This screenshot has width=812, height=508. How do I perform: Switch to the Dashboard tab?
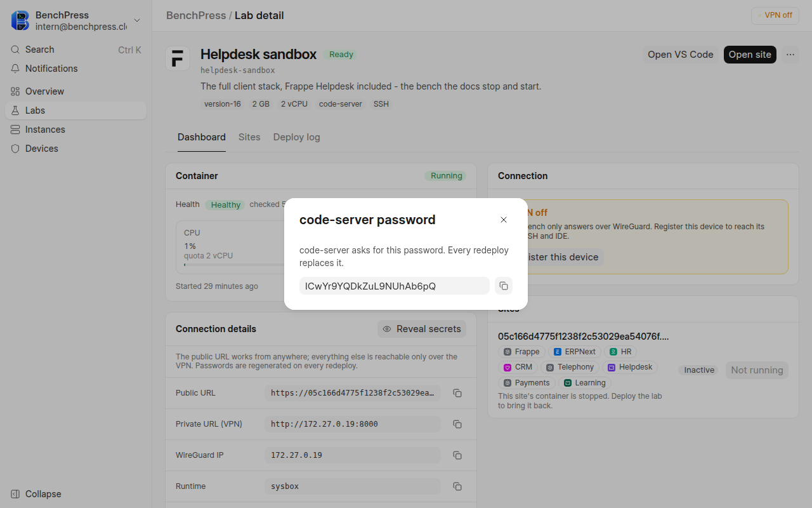(x=202, y=137)
